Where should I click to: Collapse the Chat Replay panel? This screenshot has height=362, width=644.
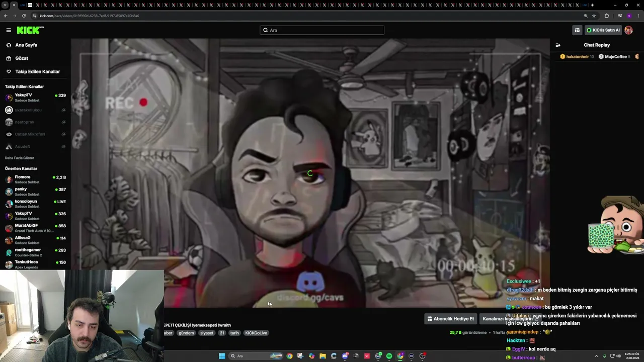558,45
